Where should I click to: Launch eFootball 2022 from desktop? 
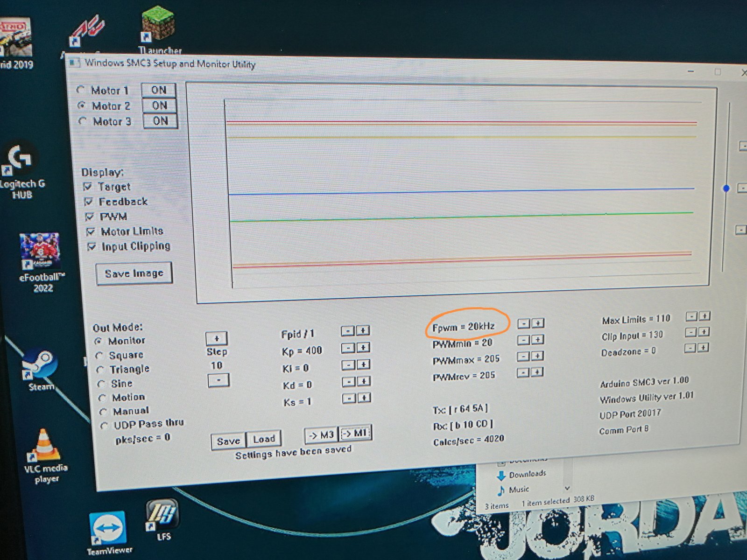click(x=41, y=262)
